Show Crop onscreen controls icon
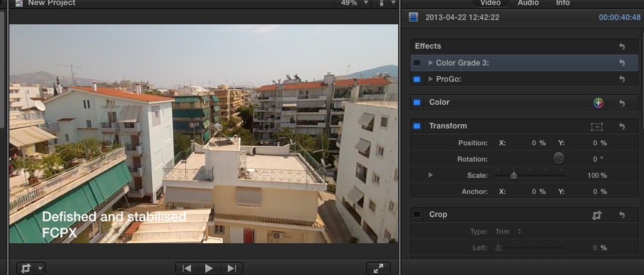 point(597,215)
